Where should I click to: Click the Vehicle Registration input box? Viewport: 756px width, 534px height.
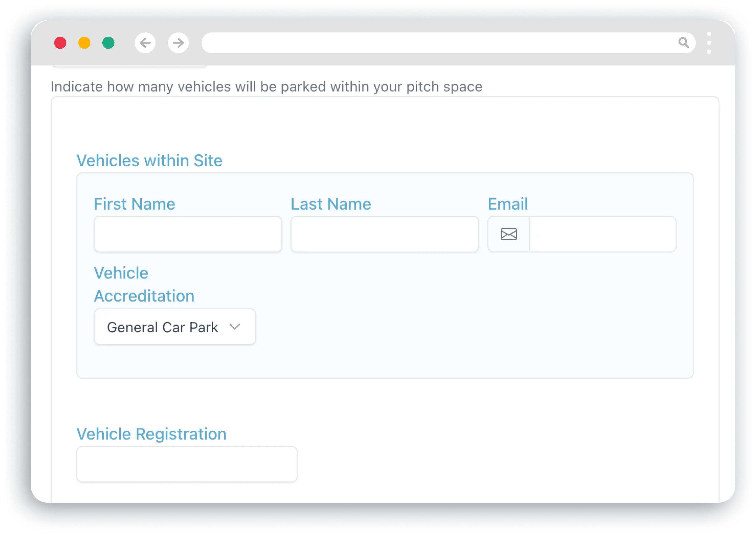point(187,464)
